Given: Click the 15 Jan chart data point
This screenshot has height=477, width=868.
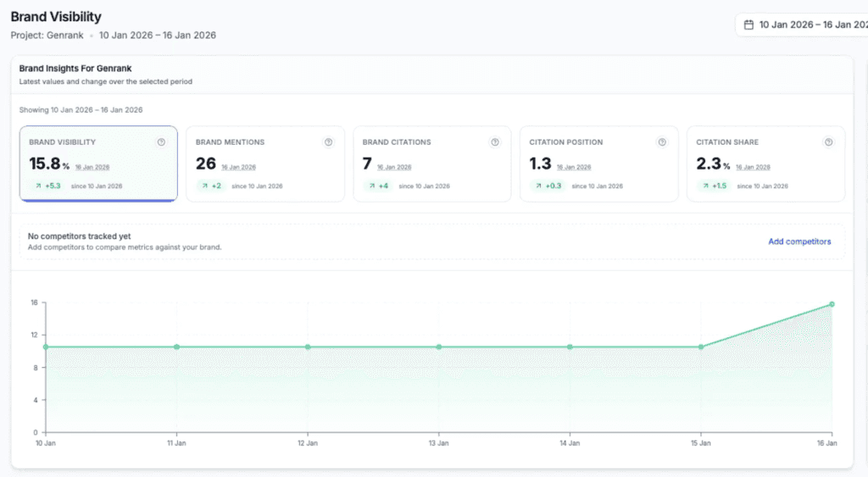Looking at the screenshot, I should (701, 347).
